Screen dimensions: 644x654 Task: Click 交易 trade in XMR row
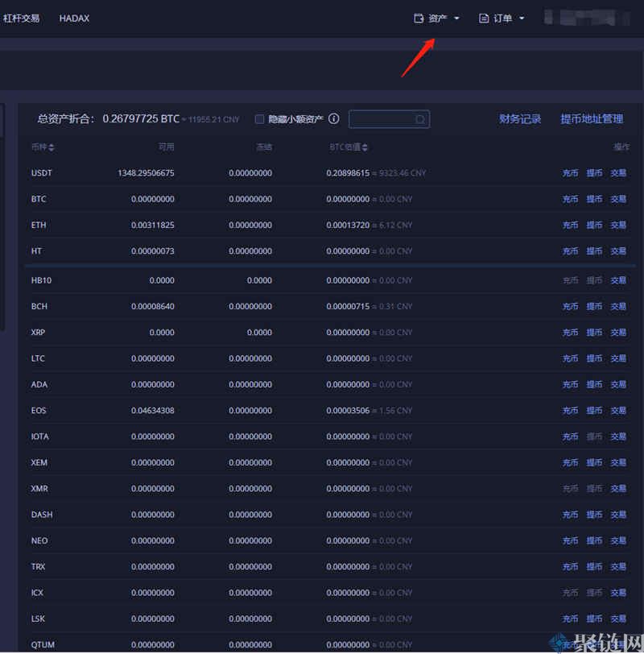point(618,489)
